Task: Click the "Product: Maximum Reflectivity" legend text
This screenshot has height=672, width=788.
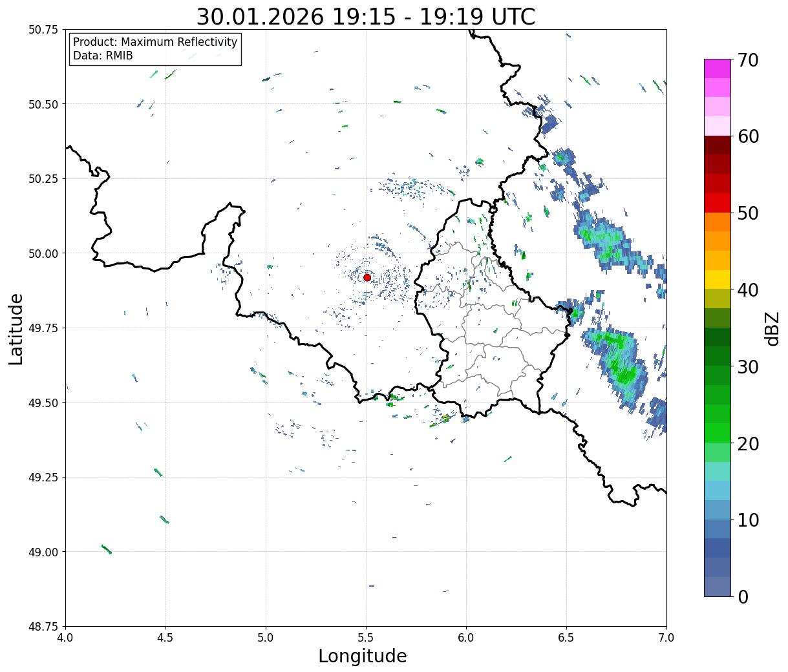Action: click(155, 42)
